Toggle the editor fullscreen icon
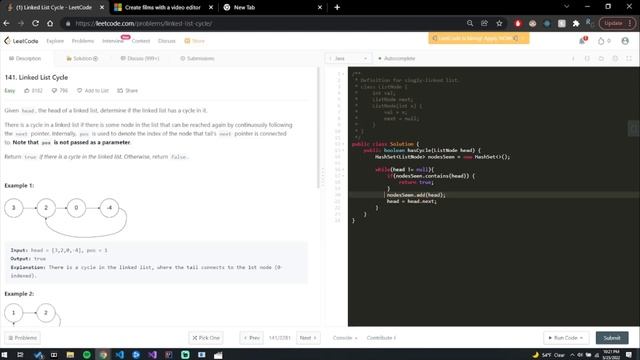The image size is (640, 360). [x=629, y=58]
